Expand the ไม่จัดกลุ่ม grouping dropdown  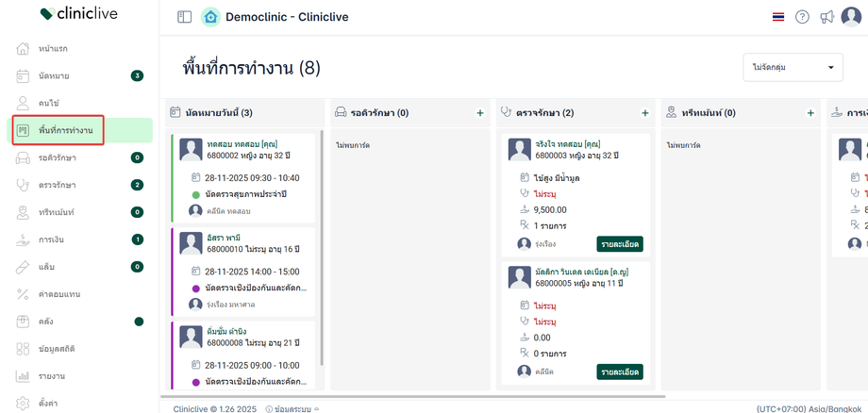click(793, 68)
